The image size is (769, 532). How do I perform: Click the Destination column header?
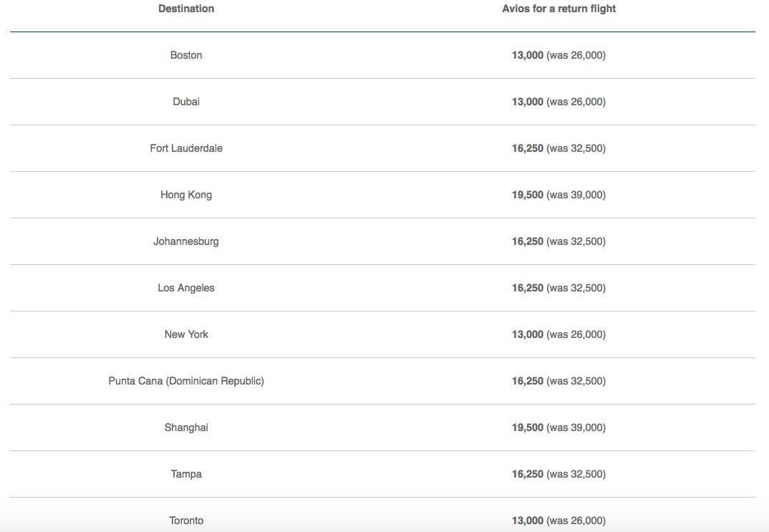(186, 9)
